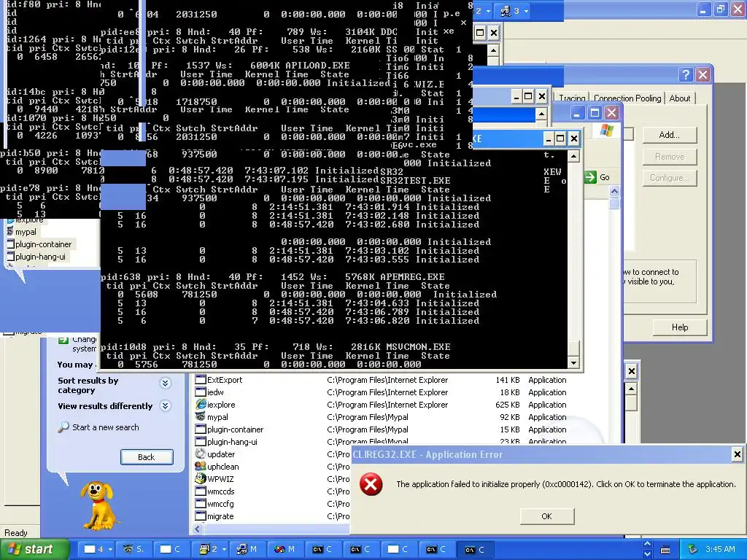Close the CLIREG32.EXE Application Error dialog

pyautogui.click(x=737, y=454)
